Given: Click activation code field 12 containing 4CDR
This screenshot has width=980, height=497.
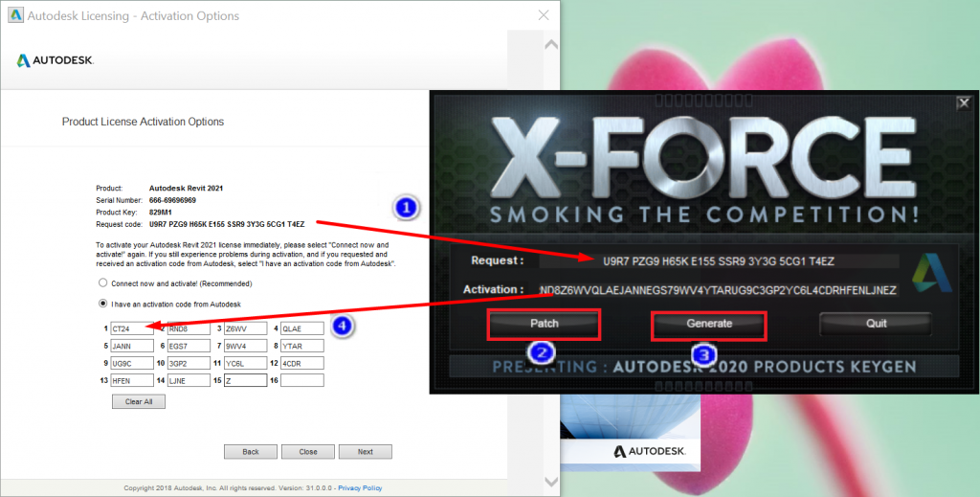Looking at the screenshot, I should tap(302, 363).
